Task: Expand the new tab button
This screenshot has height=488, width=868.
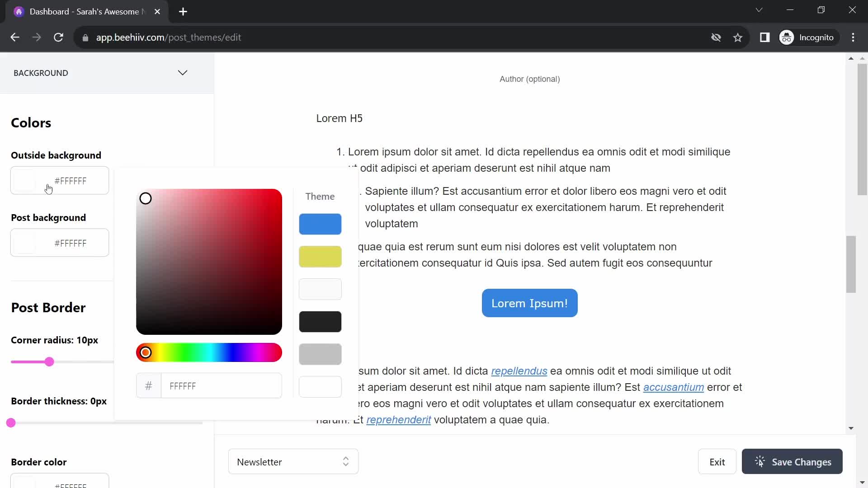Action: pos(183,12)
